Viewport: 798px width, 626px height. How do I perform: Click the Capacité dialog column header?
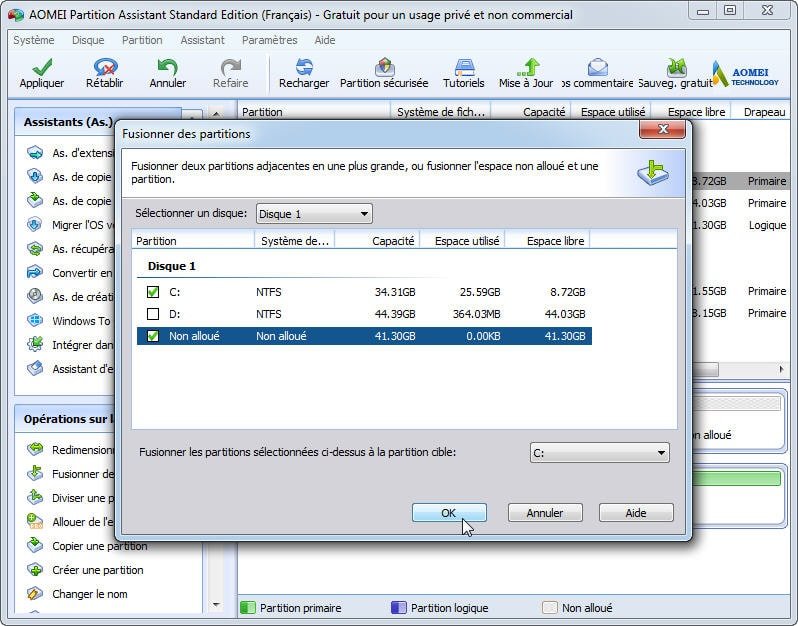point(377,241)
